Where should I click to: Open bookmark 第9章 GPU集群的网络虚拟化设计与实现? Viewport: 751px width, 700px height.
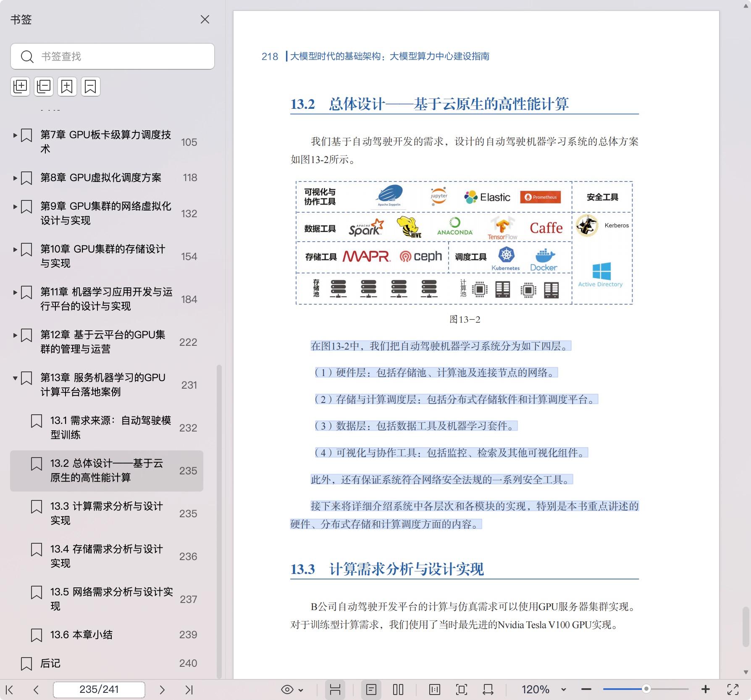106,213
